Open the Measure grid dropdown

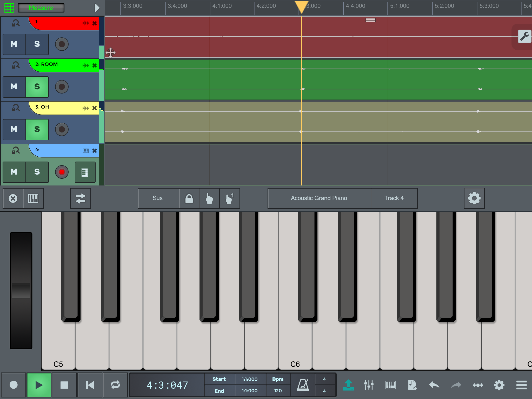(x=41, y=8)
